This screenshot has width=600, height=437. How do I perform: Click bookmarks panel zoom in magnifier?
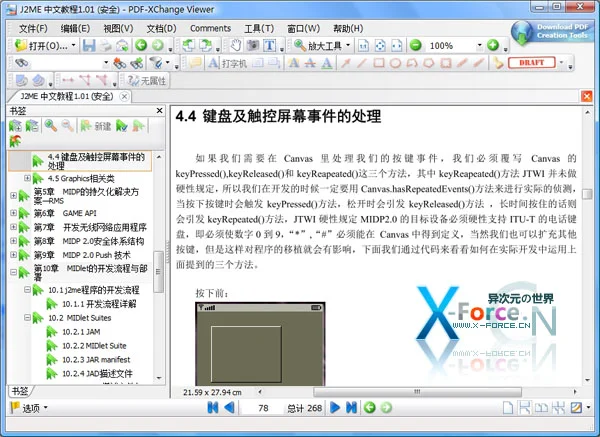[x=51, y=126]
